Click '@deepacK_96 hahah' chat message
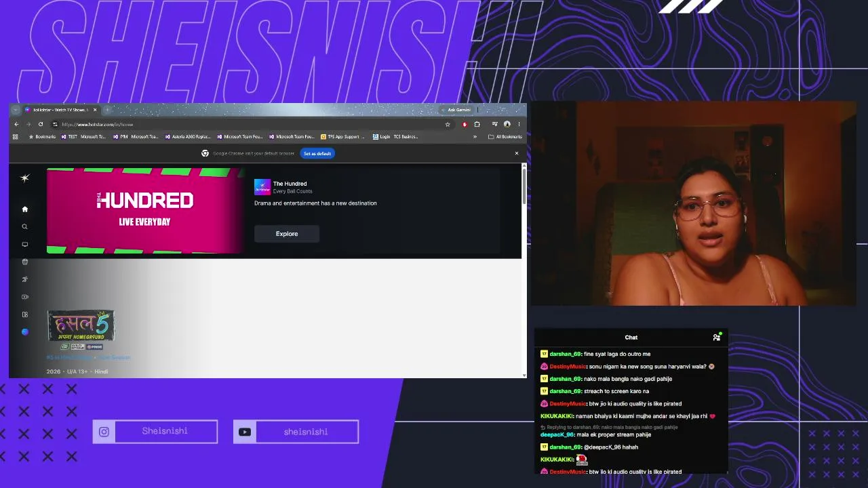This screenshot has height=488, width=868. pyautogui.click(x=611, y=447)
